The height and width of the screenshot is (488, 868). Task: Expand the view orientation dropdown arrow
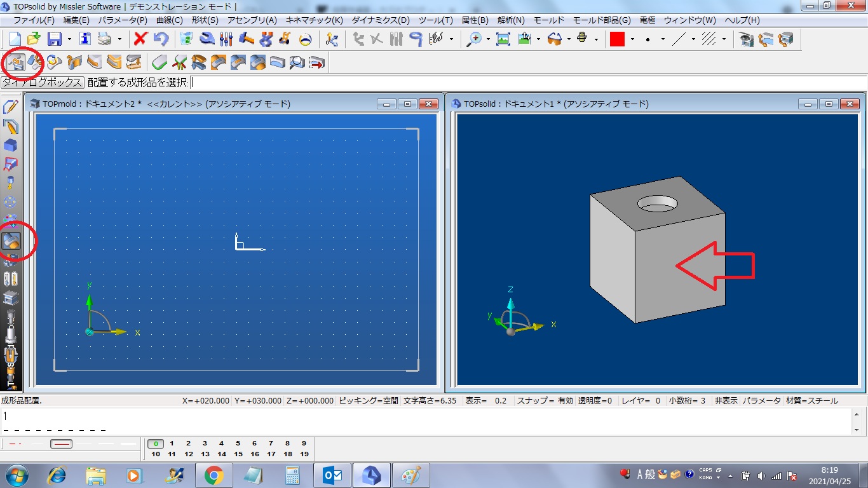538,39
